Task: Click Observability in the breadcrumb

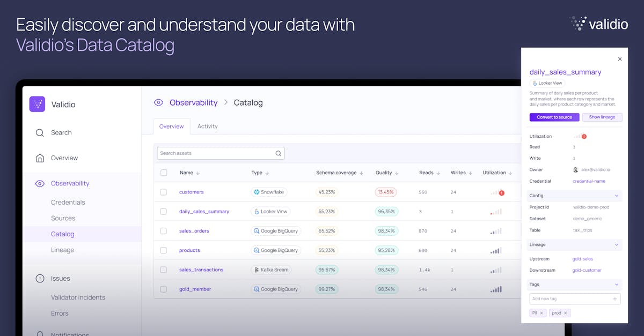Action: point(193,102)
